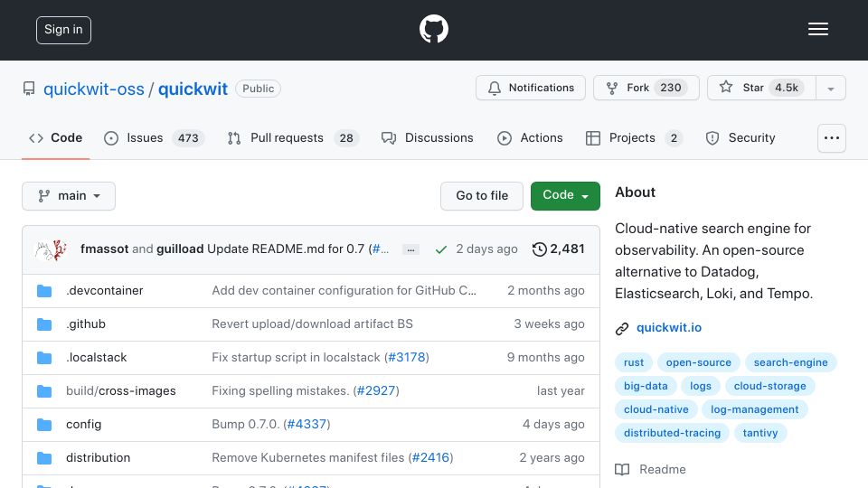Fork the repository
Screen dimensions: 868x488
(x=646, y=88)
